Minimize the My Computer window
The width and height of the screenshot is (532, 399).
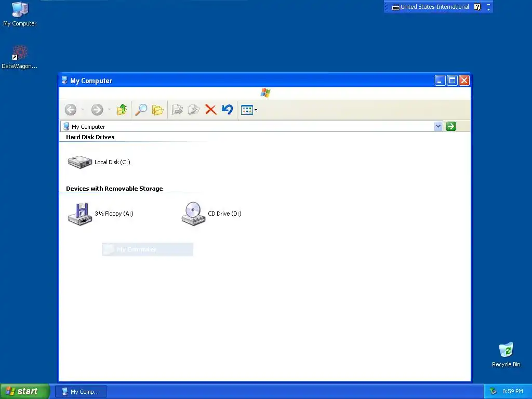click(x=440, y=81)
